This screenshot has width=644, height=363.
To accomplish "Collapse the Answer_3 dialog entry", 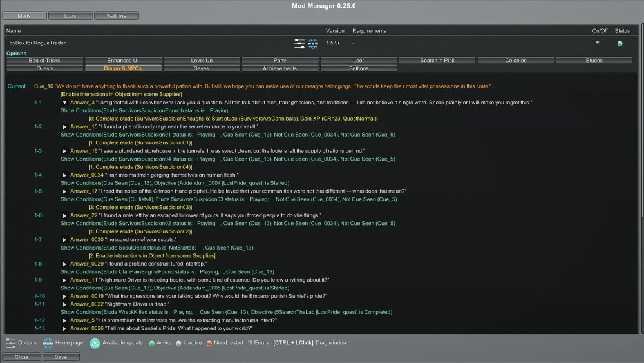I will [x=64, y=103].
